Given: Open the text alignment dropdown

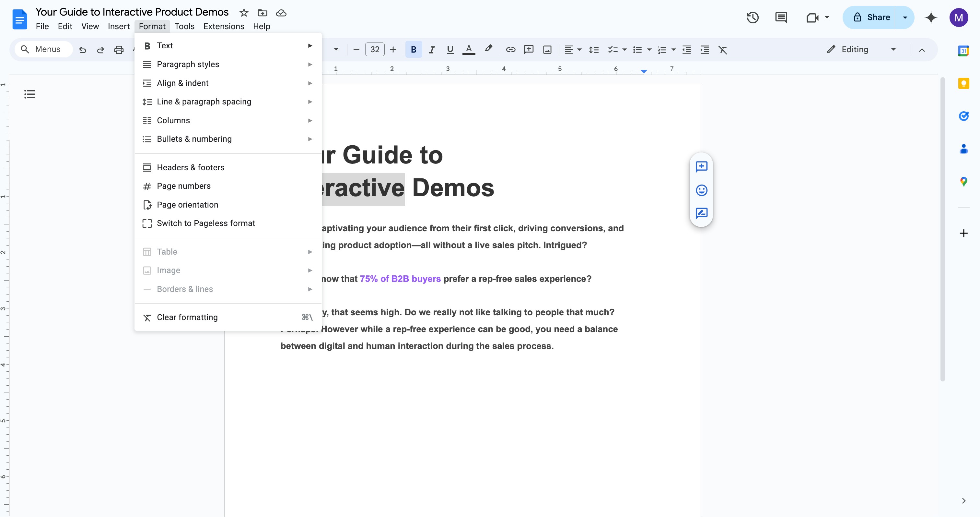Looking at the screenshot, I should [573, 50].
